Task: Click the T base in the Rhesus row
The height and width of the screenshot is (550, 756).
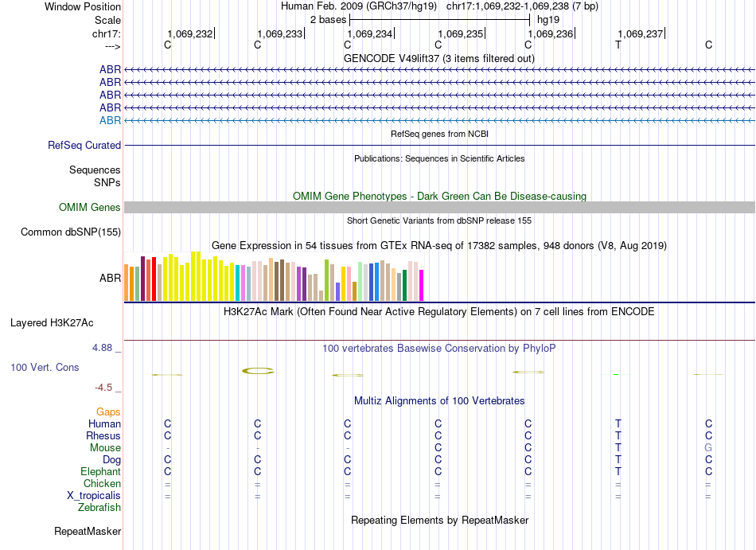Action: click(618, 435)
